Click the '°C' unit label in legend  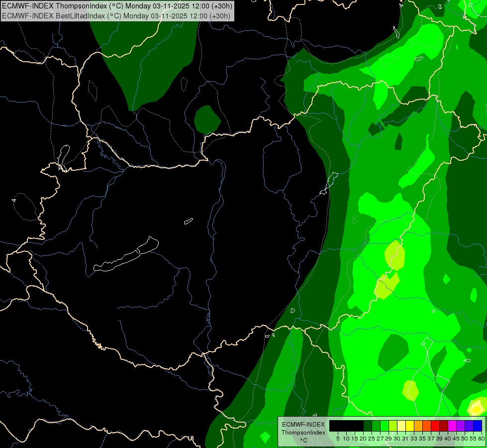[303, 441]
